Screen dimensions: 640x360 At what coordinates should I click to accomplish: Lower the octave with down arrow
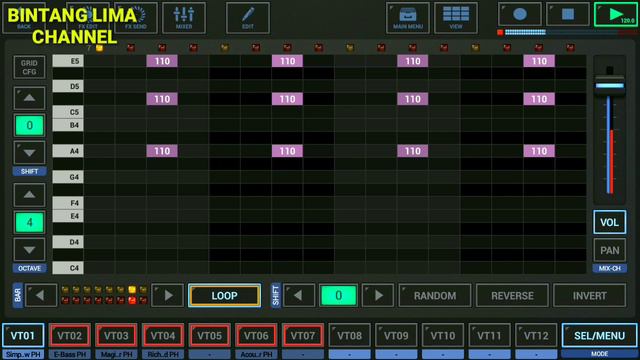click(29, 249)
